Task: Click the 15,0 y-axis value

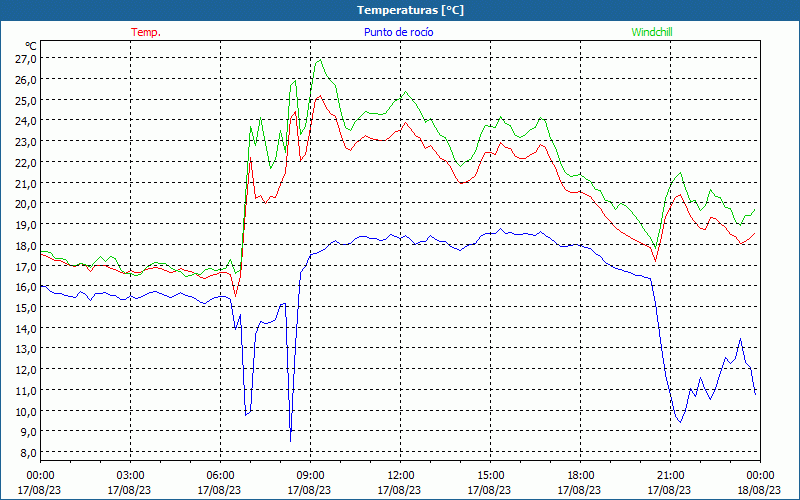Action: (26, 308)
